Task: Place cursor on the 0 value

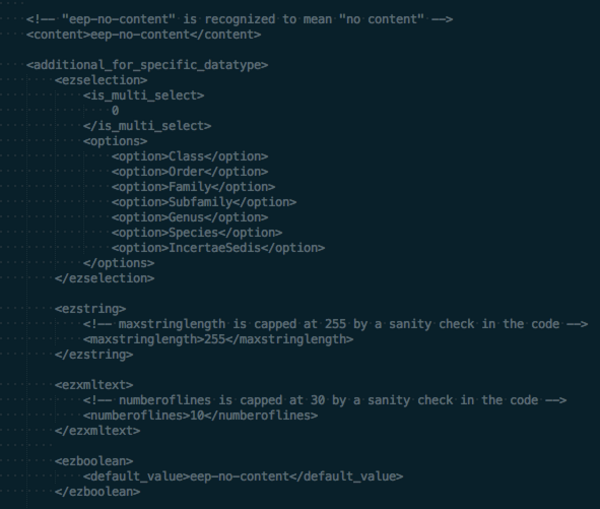Action: tap(115, 111)
